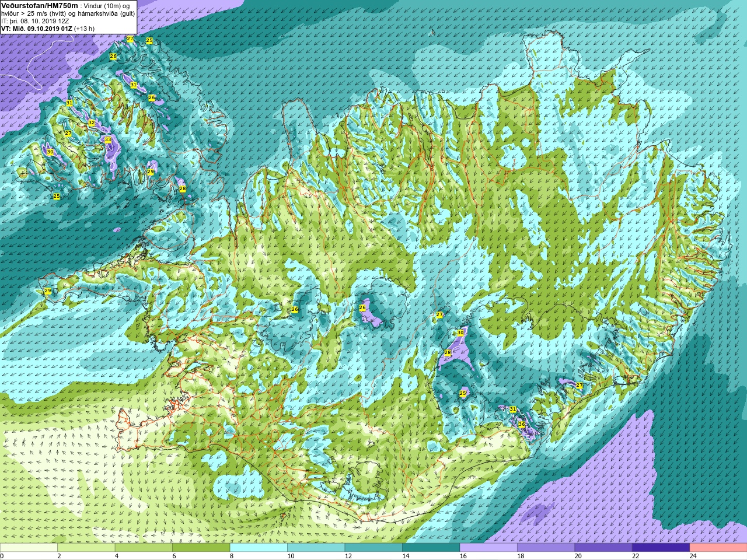This screenshot has width=747, height=560.
Task: Click the 'IT: þri. 08. 10. 2019 12Z' line
Action: point(35,21)
